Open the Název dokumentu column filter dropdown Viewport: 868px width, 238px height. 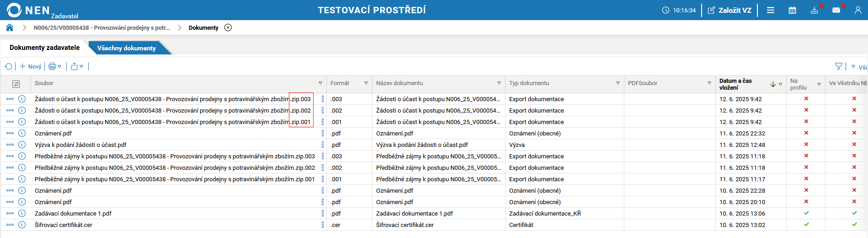pos(499,83)
